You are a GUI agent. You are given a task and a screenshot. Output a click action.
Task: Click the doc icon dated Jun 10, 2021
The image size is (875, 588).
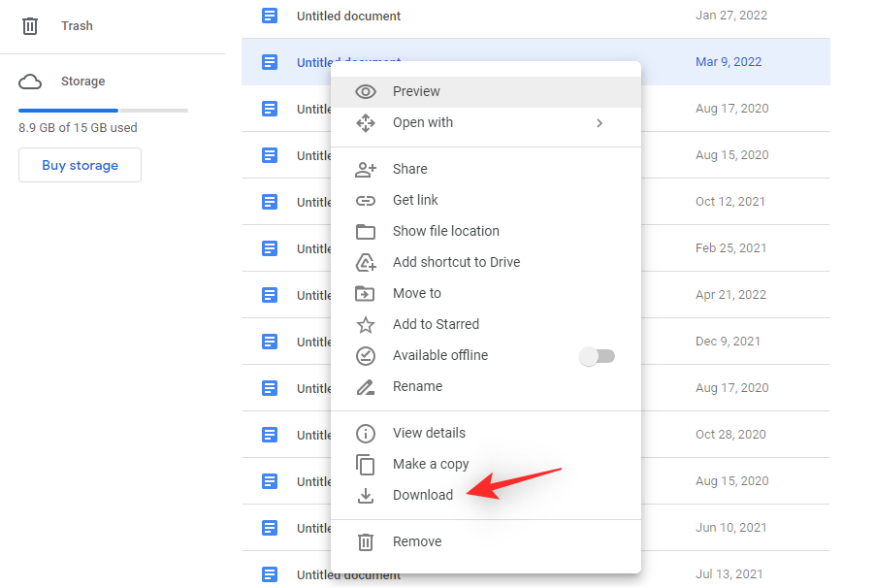(270, 528)
